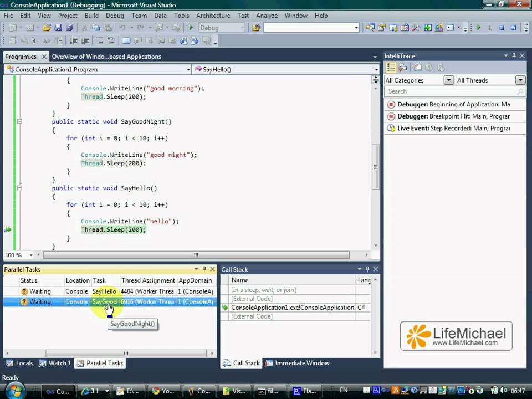Click the Save All icon
Viewport: 532px width, 399px height.
click(70, 28)
